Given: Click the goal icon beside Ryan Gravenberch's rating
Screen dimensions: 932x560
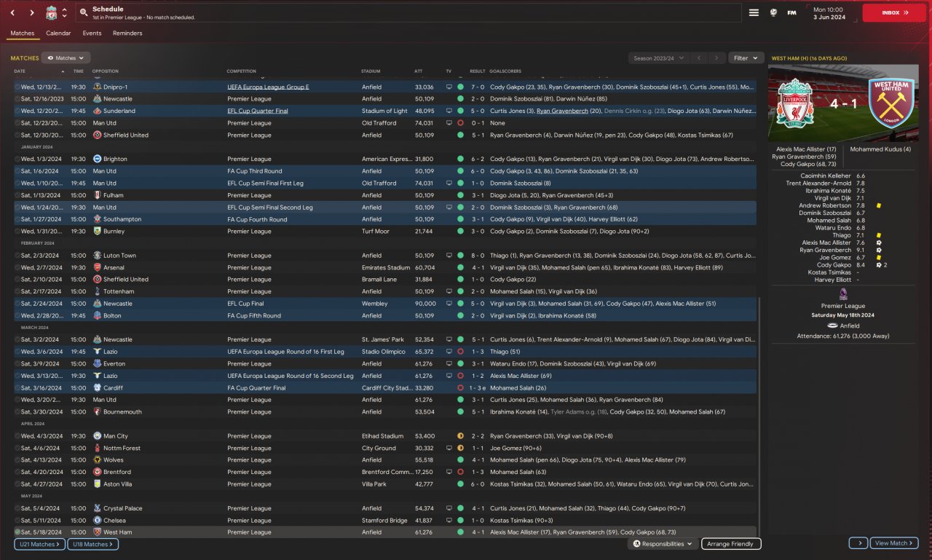Looking at the screenshot, I should [x=879, y=250].
